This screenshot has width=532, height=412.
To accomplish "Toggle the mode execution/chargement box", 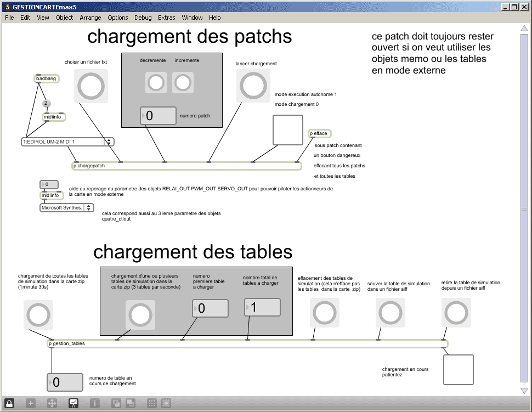I will point(287,130).
